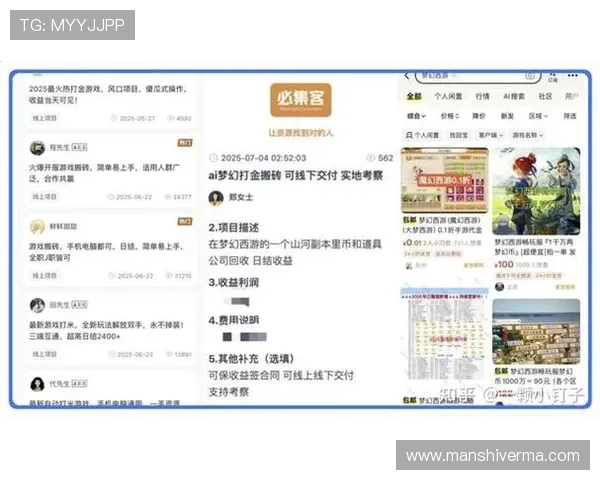Open post 游戏搬砖，手机电脑都可，日结

tap(106, 252)
